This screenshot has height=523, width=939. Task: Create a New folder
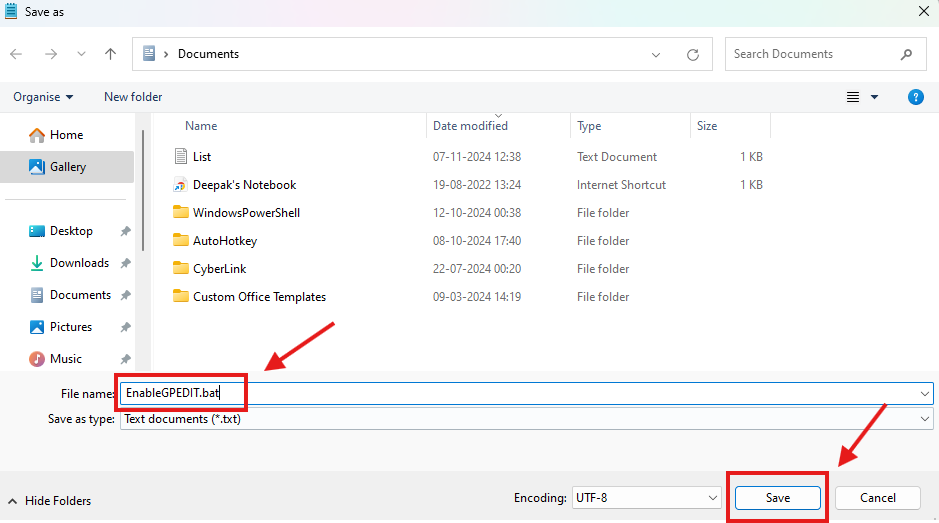click(133, 97)
